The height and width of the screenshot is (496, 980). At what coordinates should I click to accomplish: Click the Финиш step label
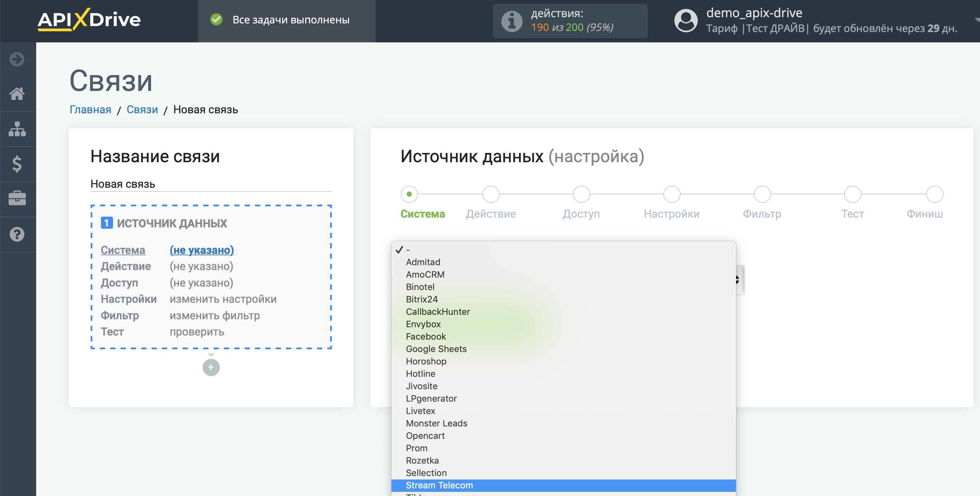925,214
